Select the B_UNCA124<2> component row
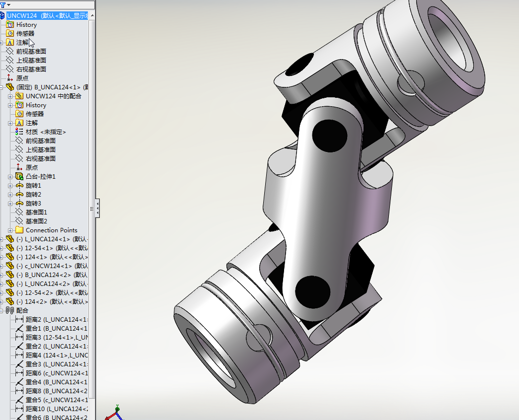This screenshot has height=420, width=519. [x=47, y=275]
